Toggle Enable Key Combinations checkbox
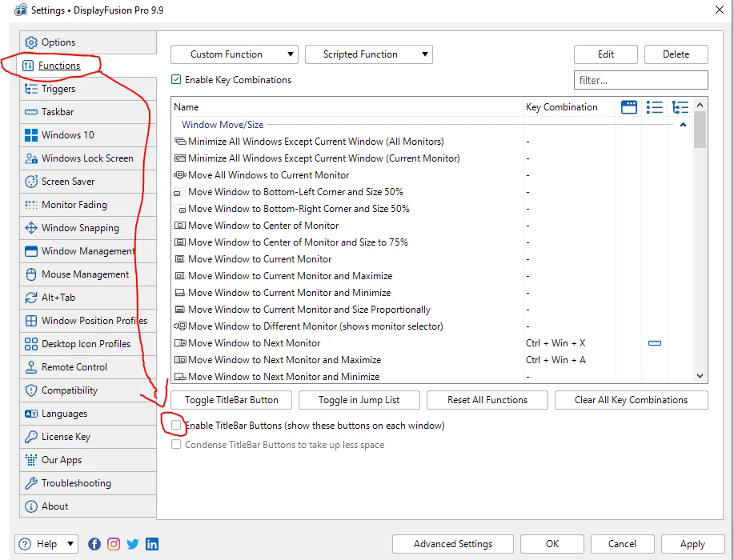734x560 pixels. (176, 79)
